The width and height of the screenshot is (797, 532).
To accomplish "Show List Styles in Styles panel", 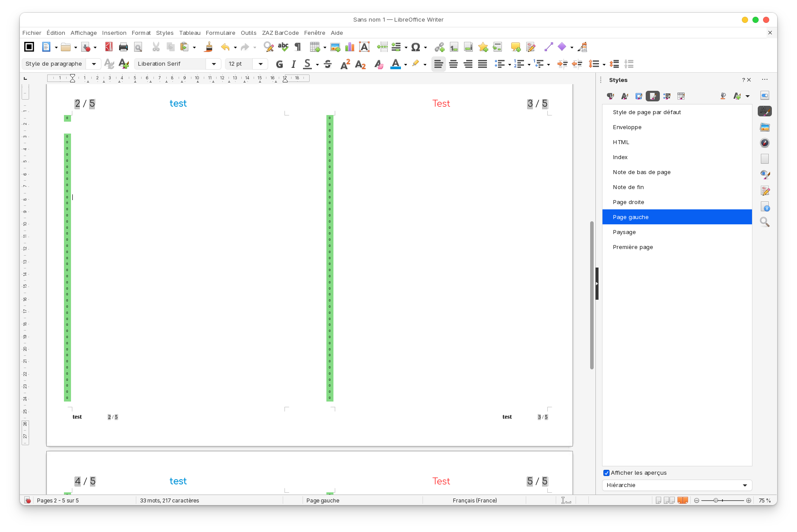I will point(667,96).
